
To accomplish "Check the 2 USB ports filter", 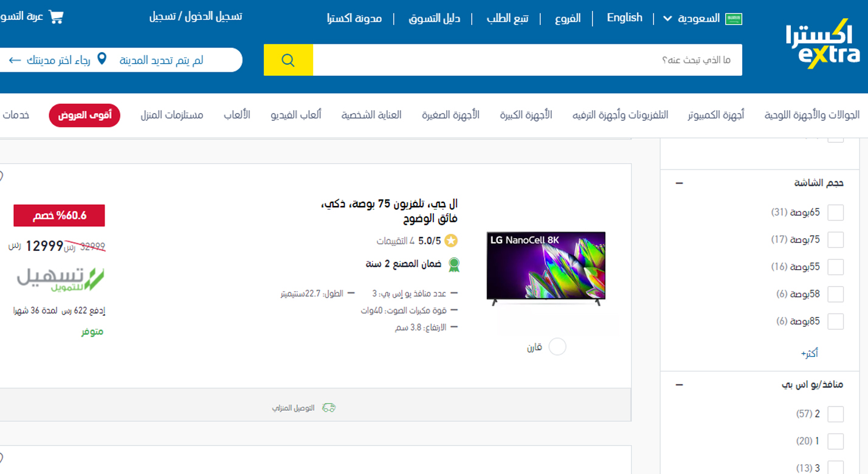I will tap(836, 414).
